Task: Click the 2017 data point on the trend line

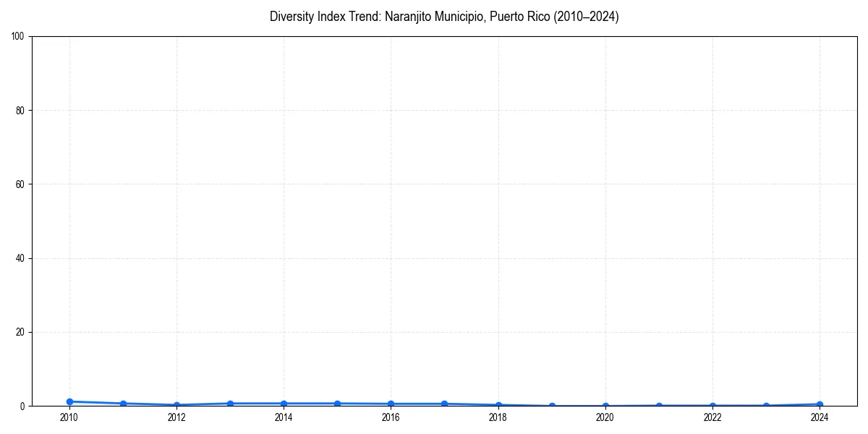Action: [444, 402]
